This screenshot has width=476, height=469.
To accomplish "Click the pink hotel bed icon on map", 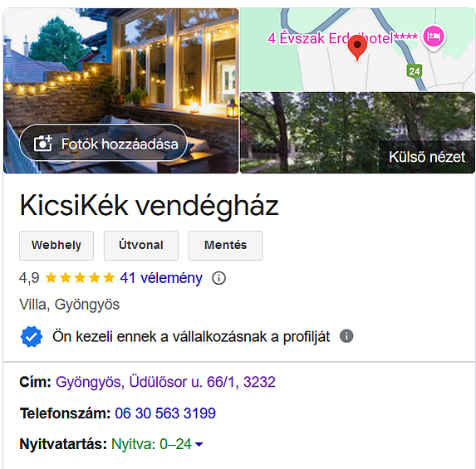I will 434,37.
